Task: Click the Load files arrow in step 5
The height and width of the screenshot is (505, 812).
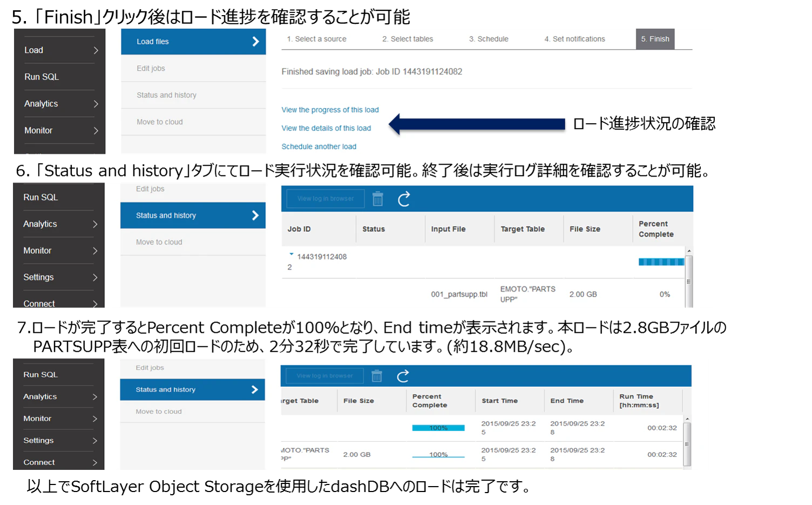Action: 256,42
